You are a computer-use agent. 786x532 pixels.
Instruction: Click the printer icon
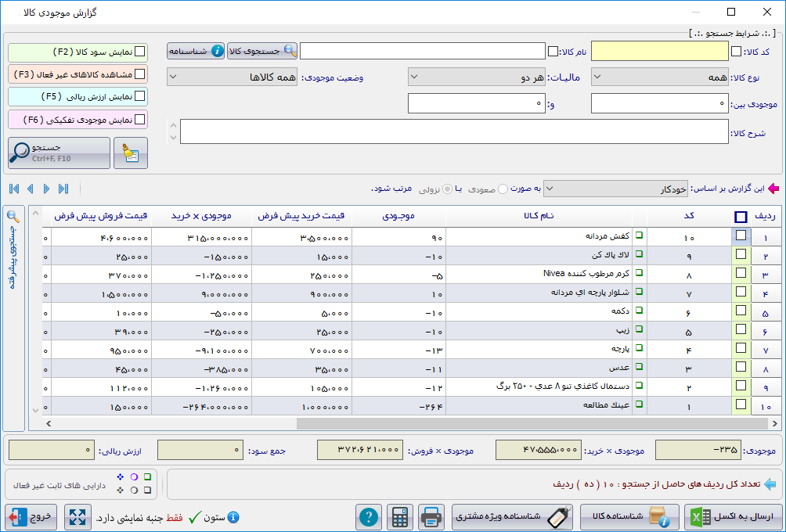point(431,517)
